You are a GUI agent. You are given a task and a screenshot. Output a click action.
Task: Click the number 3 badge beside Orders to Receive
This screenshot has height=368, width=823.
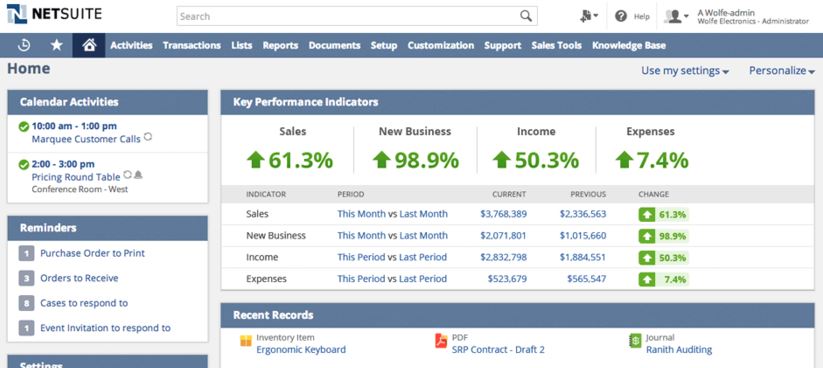(26, 278)
